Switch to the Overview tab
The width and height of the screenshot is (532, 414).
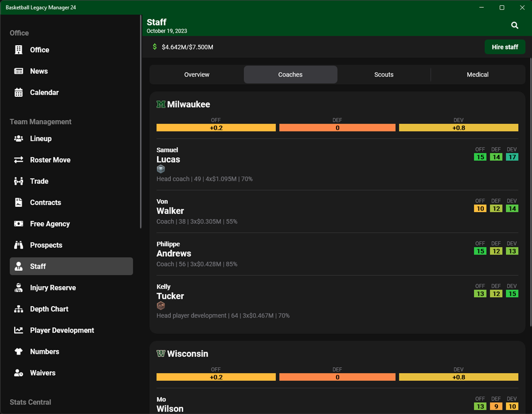coord(197,74)
